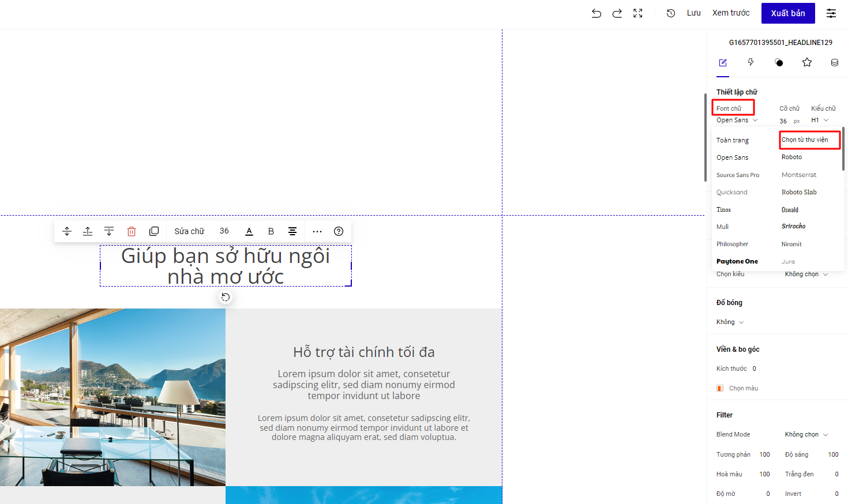
Task: Switch to the lightning events tab
Action: coord(751,62)
